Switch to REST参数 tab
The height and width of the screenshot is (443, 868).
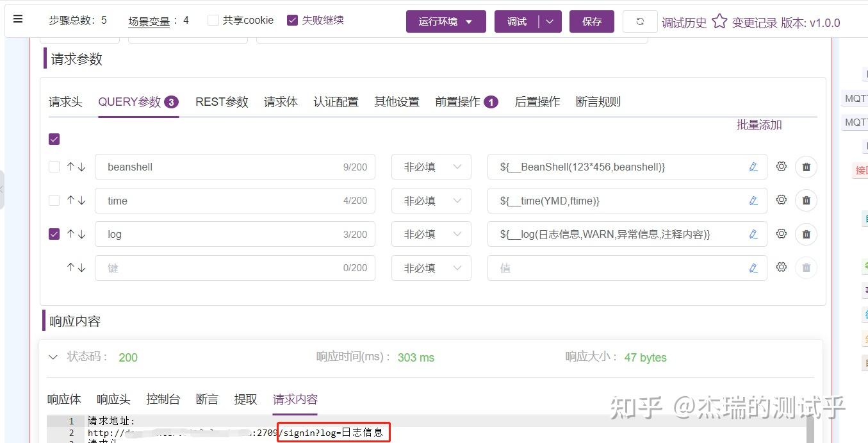(x=222, y=102)
